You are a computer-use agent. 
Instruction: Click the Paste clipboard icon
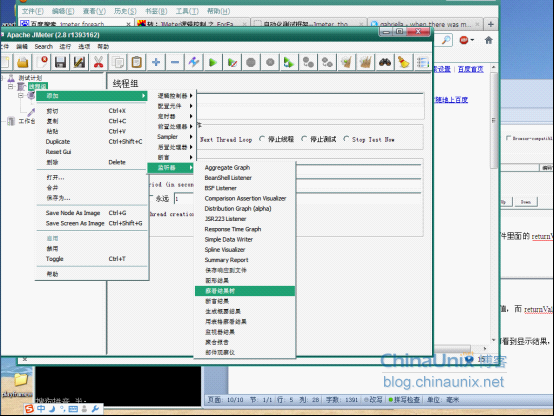pyautogui.click(x=137, y=63)
